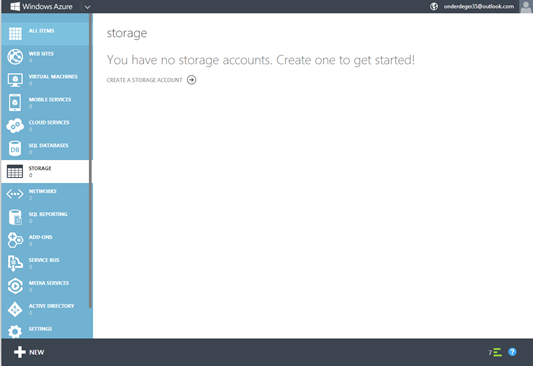533x366 pixels.
Task: Select the MEDIA SERVICES menu label
Action: [x=49, y=283]
